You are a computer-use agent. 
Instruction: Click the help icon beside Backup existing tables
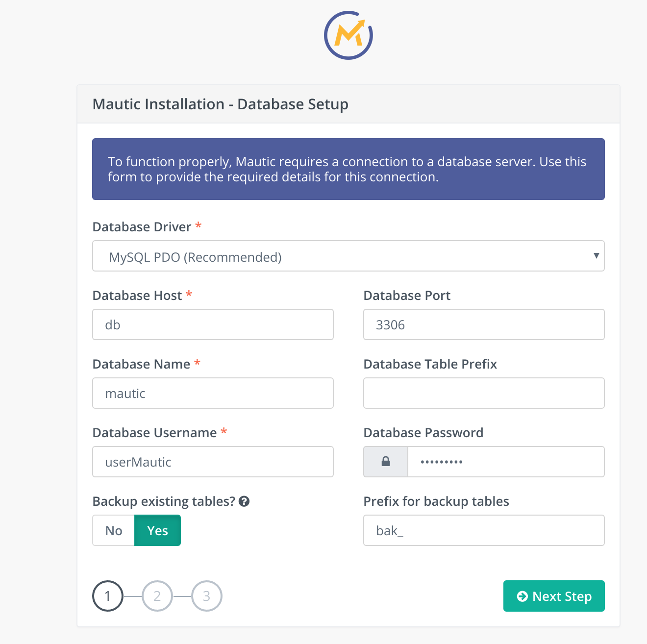pyautogui.click(x=244, y=501)
